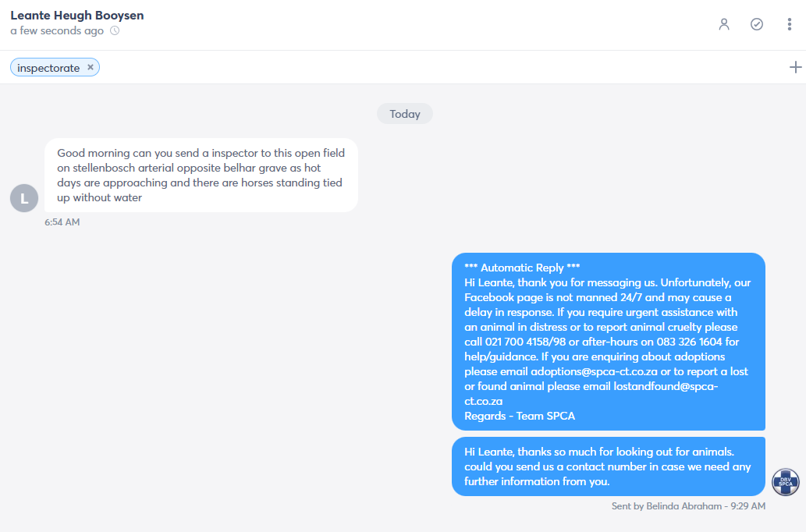Screen dimensions: 806x532
Task: Select Belinda's contact number request message
Action: point(608,466)
